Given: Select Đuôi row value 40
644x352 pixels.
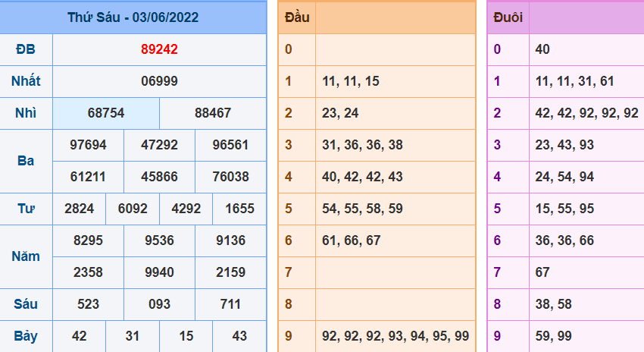Looking at the screenshot, I should click(x=542, y=49).
